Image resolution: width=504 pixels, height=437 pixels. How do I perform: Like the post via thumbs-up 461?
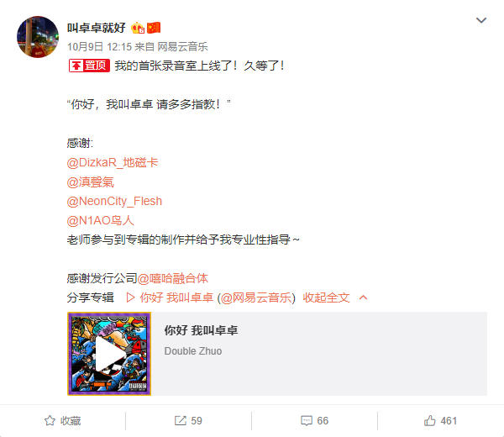tap(430, 420)
